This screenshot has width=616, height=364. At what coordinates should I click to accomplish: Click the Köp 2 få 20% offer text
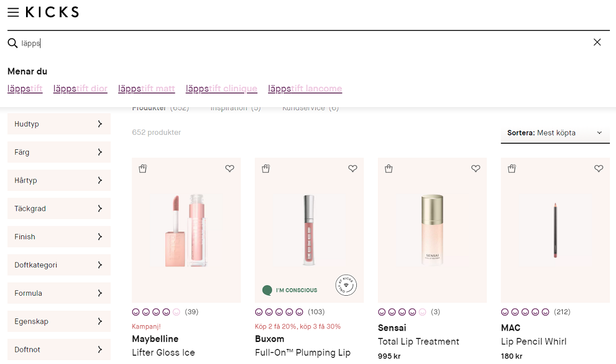298,327
